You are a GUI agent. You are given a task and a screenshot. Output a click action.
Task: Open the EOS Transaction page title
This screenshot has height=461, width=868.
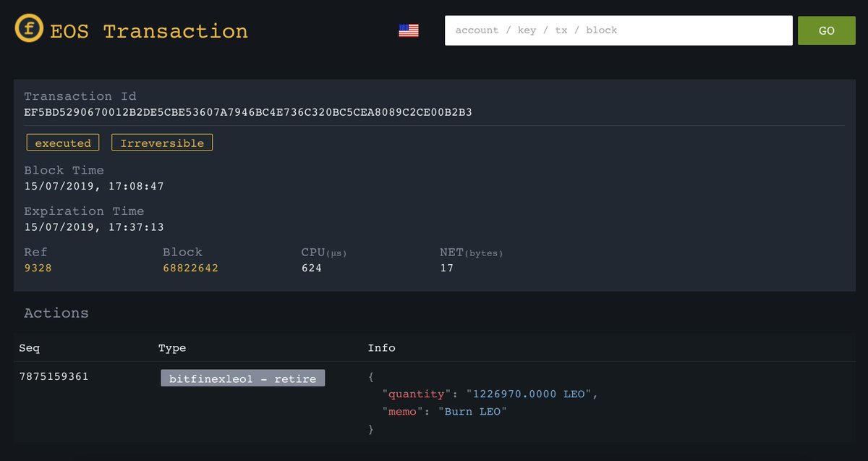(149, 31)
